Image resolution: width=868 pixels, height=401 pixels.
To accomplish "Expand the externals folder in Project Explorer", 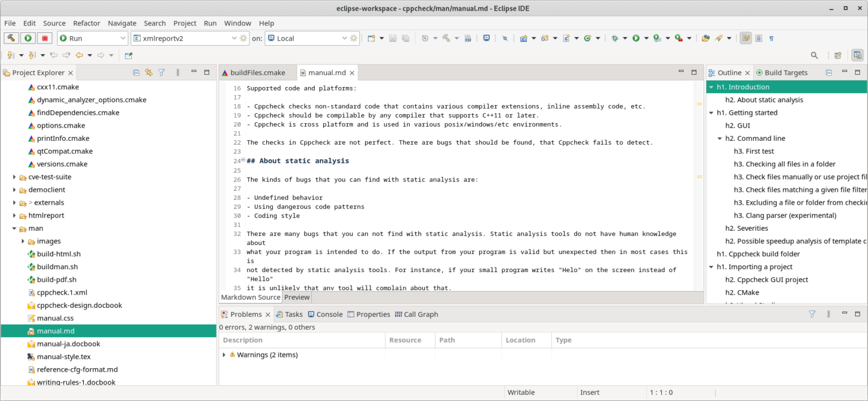I will (14, 202).
